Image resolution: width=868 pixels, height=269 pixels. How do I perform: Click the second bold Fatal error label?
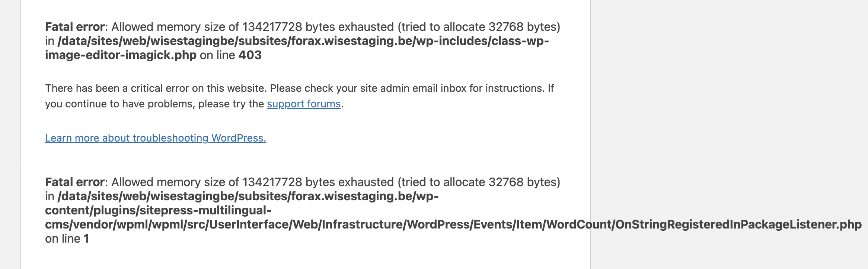(74, 182)
